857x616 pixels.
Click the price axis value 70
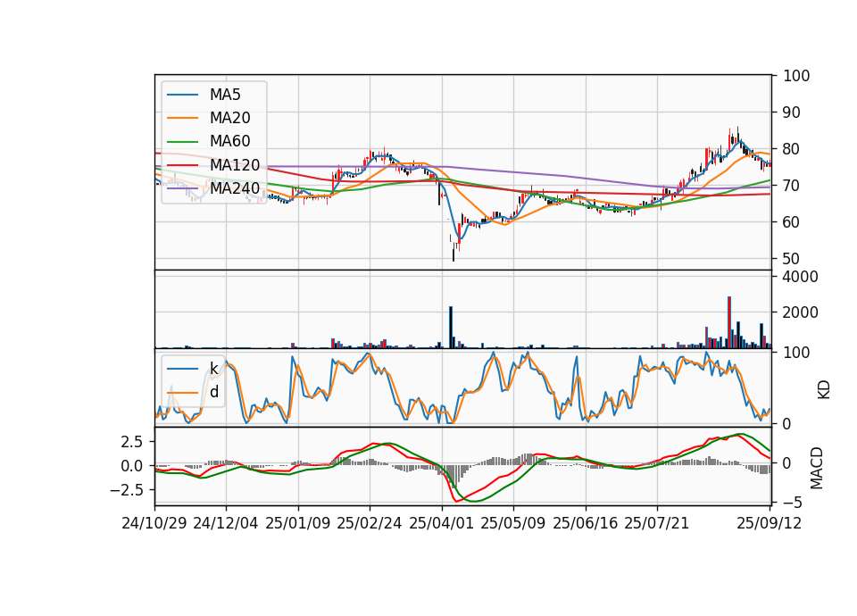coord(792,186)
